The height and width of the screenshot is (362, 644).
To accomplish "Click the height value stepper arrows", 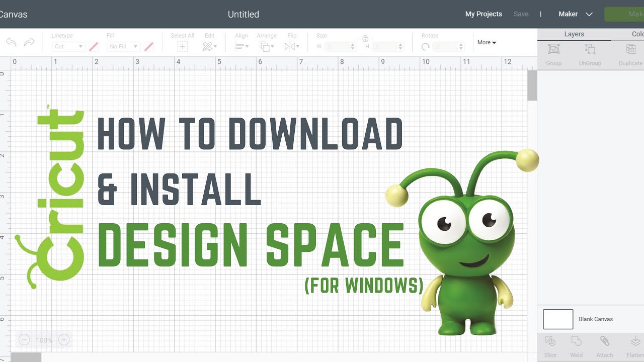I will click(x=400, y=46).
